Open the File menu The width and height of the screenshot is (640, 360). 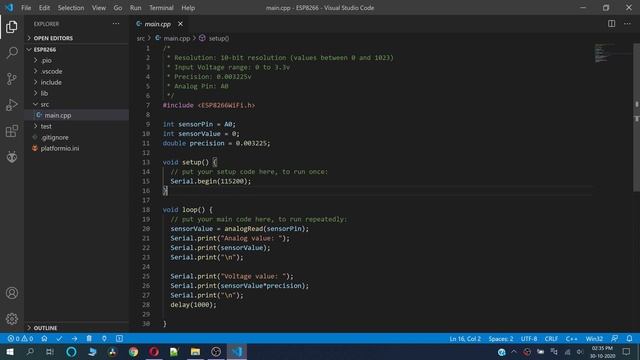[26, 8]
